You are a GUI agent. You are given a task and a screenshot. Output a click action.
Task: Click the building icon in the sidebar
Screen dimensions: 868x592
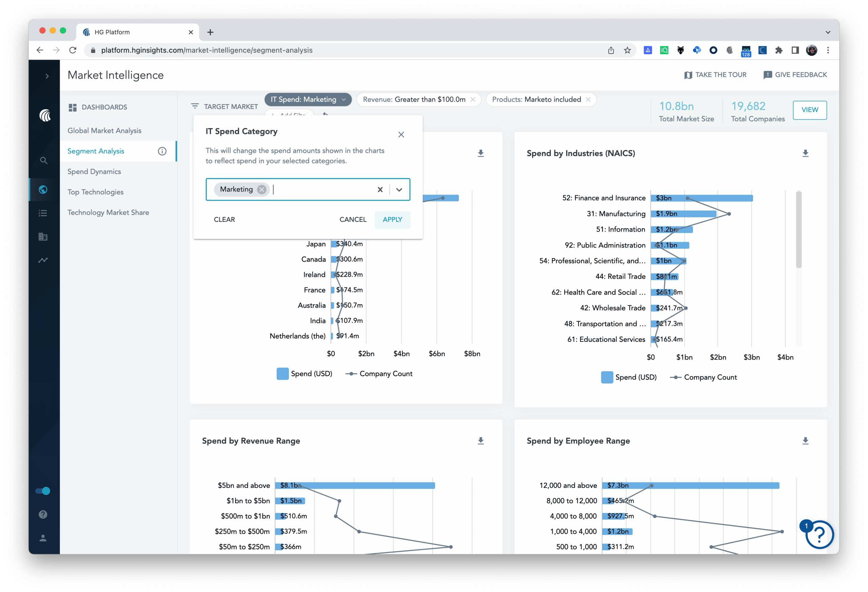click(43, 236)
